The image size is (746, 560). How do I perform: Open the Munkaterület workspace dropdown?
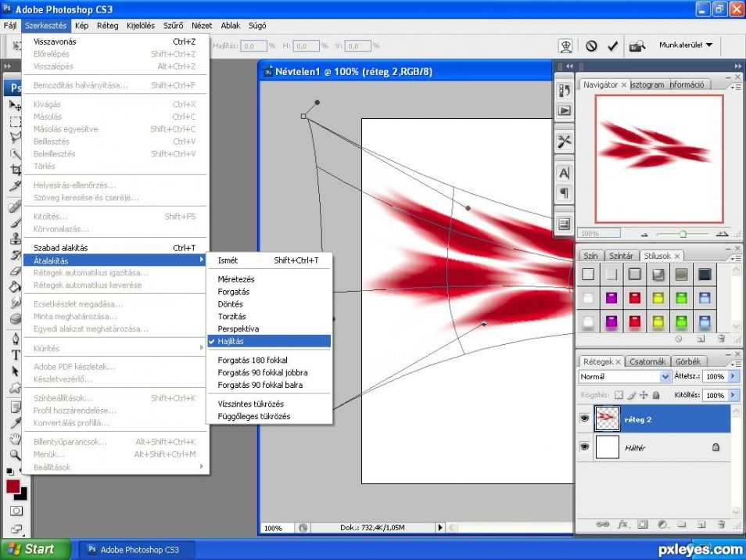[x=686, y=45]
